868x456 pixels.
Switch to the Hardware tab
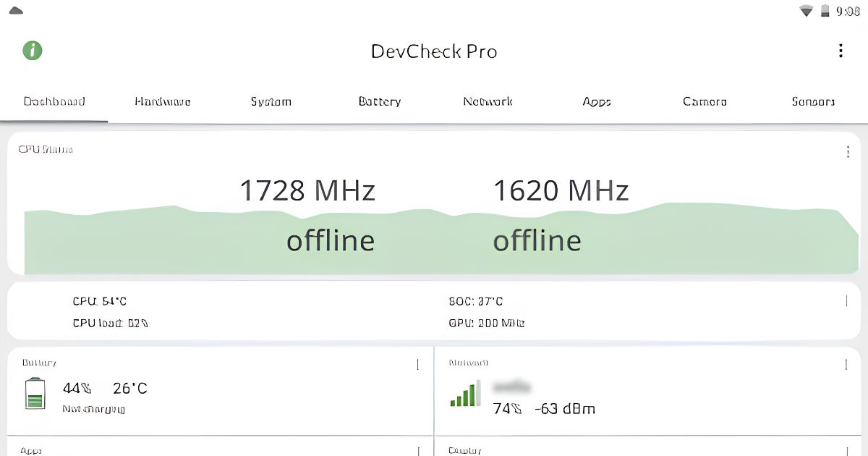(x=163, y=101)
